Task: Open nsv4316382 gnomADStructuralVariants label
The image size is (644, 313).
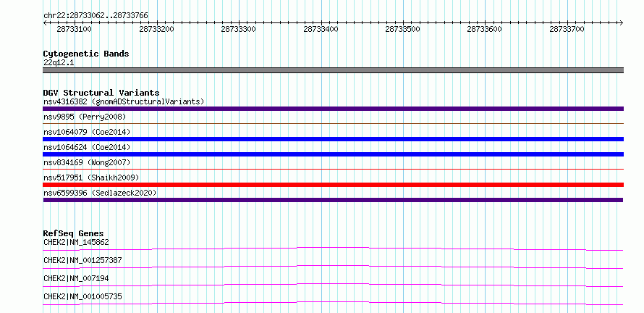Action: 124,101
